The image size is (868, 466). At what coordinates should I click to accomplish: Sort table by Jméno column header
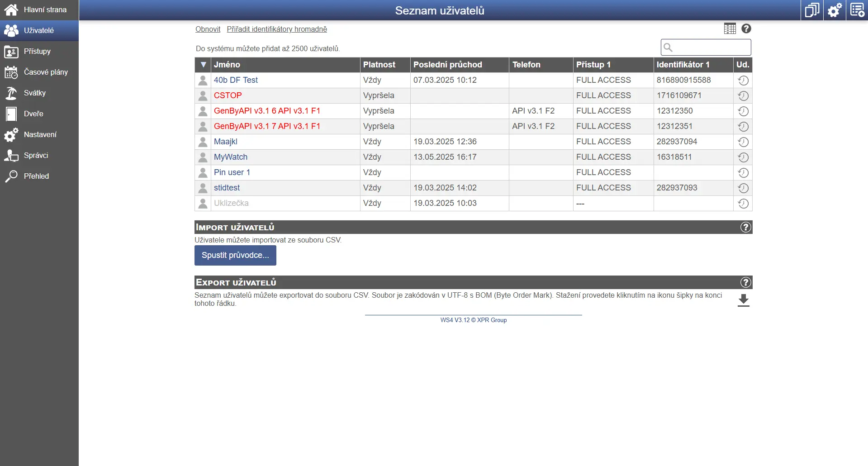pos(227,65)
